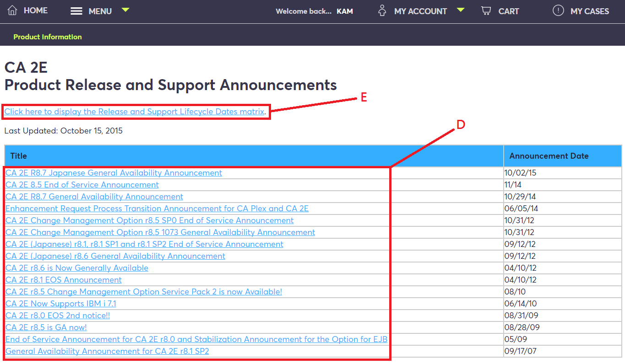
Task: Open MY ACCOUNT in navigation bar
Action: [x=420, y=11]
